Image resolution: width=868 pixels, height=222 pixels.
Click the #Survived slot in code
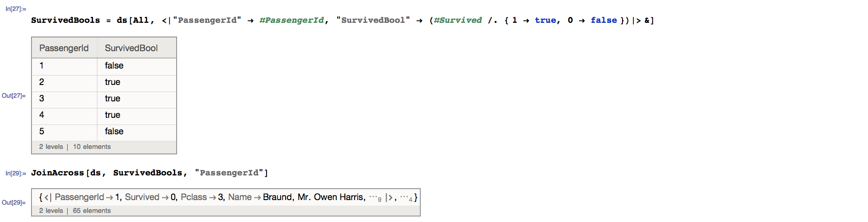click(x=458, y=20)
